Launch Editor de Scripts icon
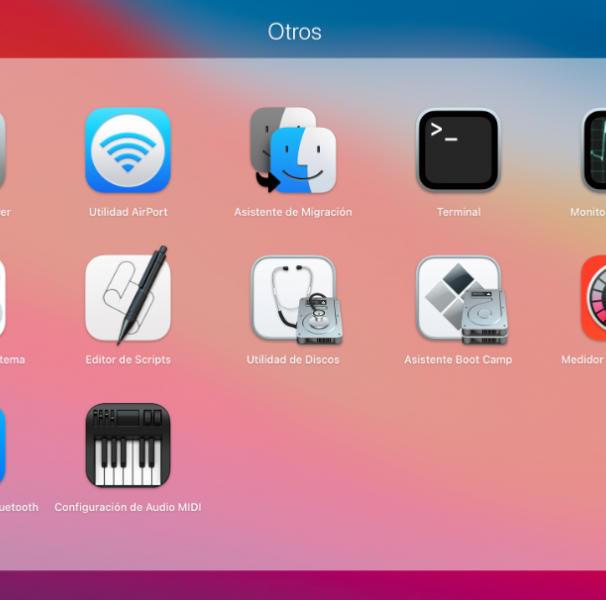Screen dimensions: 606x600 coord(128,295)
